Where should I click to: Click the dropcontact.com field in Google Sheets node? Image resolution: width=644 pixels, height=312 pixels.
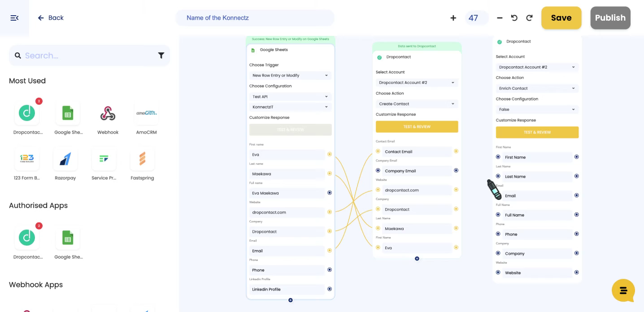click(x=287, y=212)
